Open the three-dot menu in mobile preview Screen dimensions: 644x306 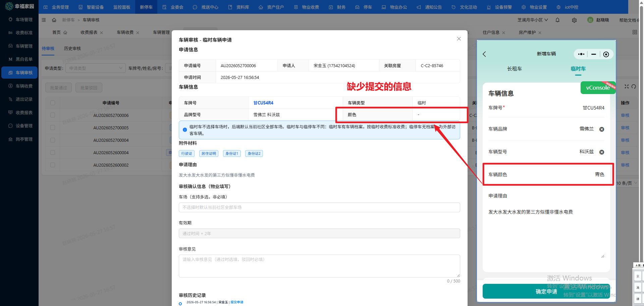click(x=581, y=54)
